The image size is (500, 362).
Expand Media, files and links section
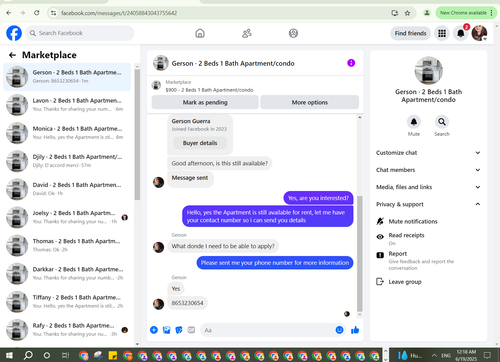click(x=428, y=187)
